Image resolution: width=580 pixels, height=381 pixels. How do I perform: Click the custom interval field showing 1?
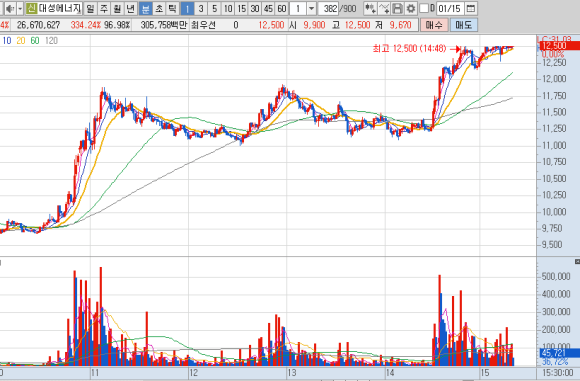click(x=298, y=8)
